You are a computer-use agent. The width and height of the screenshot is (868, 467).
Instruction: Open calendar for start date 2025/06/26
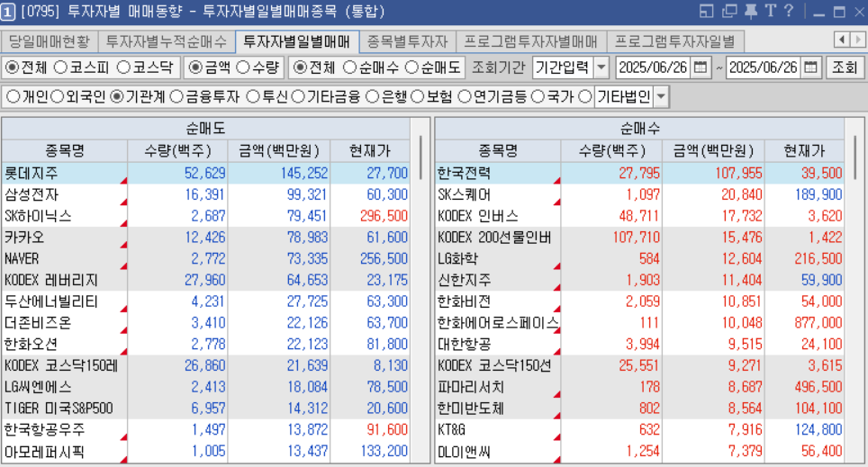[701, 67]
